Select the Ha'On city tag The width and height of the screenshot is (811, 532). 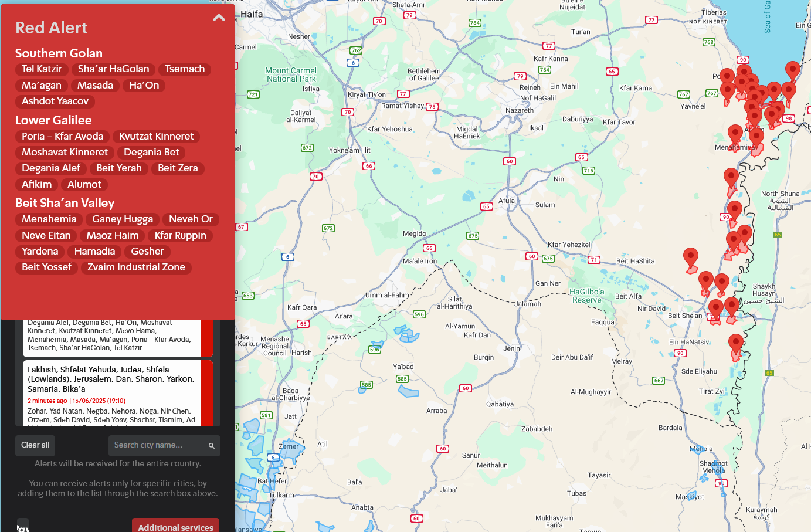coord(144,86)
